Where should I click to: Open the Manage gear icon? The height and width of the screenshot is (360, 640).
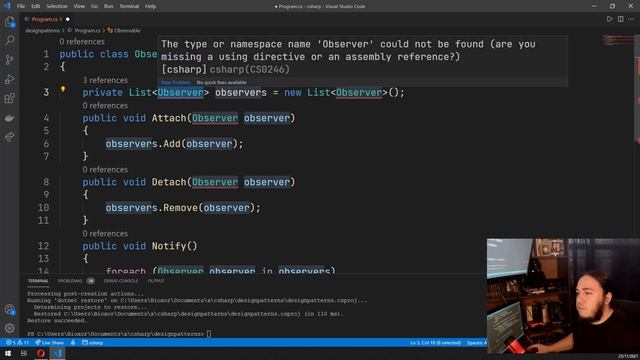(9, 328)
